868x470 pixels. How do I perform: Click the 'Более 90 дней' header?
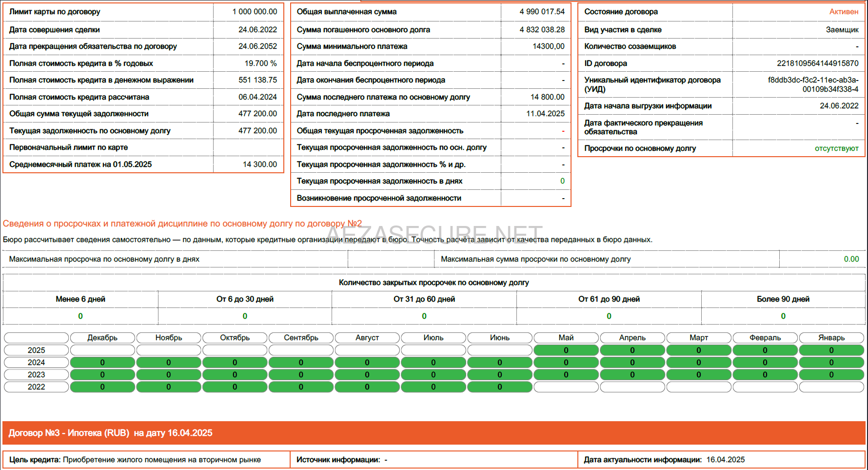point(783,299)
